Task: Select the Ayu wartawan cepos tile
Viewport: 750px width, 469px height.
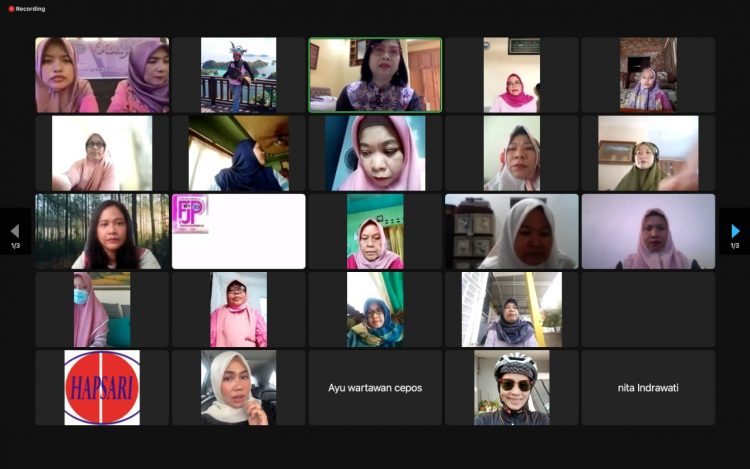Action: [x=375, y=387]
